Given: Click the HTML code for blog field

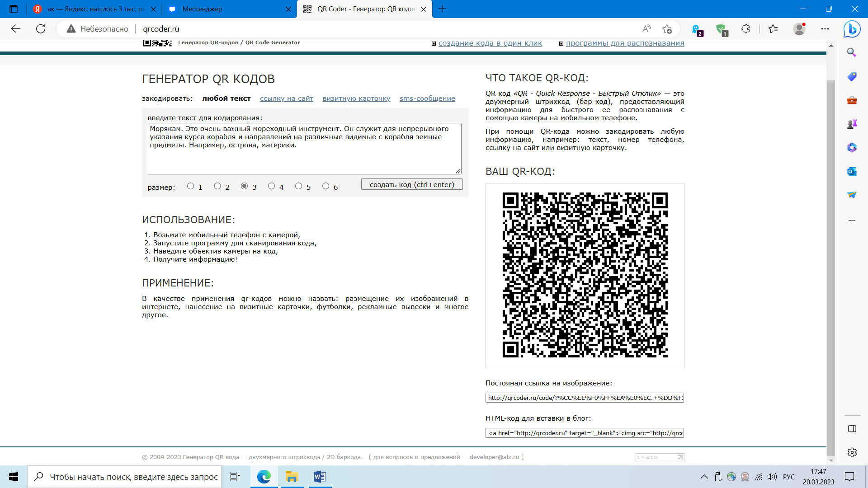Looking at the screenshot, I should [x=585, y=433].
